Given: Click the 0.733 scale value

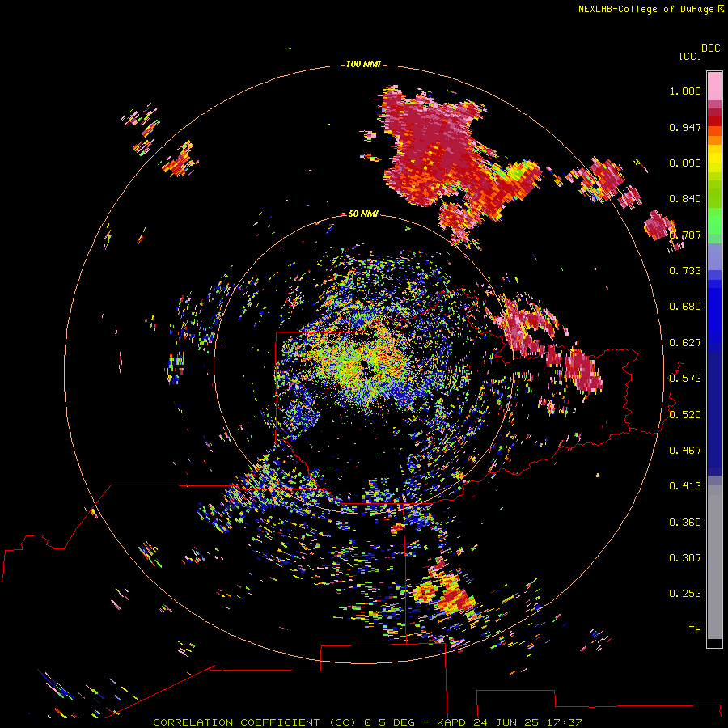Looking at the screenshot, I should [685, 271].
